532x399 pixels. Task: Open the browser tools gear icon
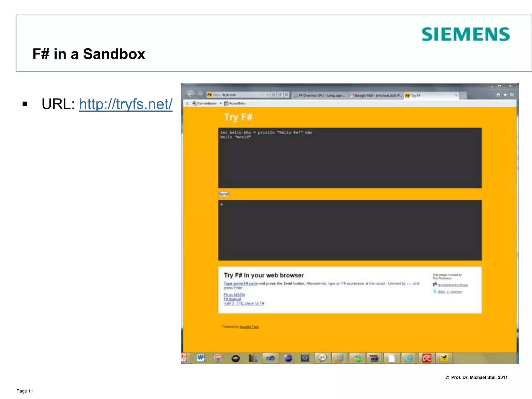click(x=512, y=95)
